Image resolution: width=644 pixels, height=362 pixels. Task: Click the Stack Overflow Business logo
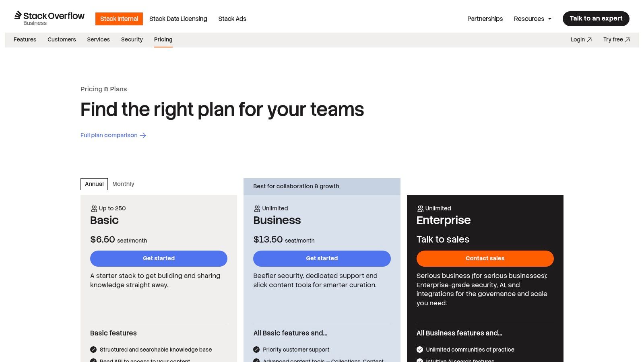pos(49,18)
